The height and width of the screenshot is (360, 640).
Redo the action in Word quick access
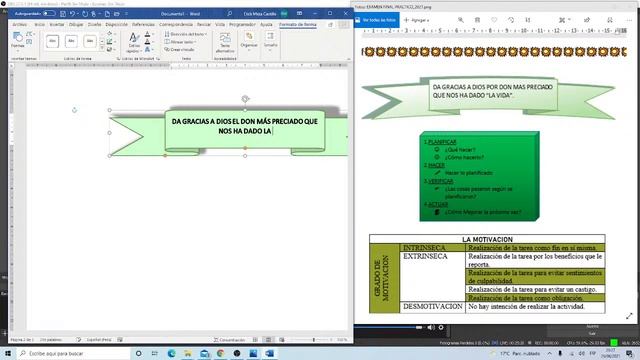(x=85, y=13)
